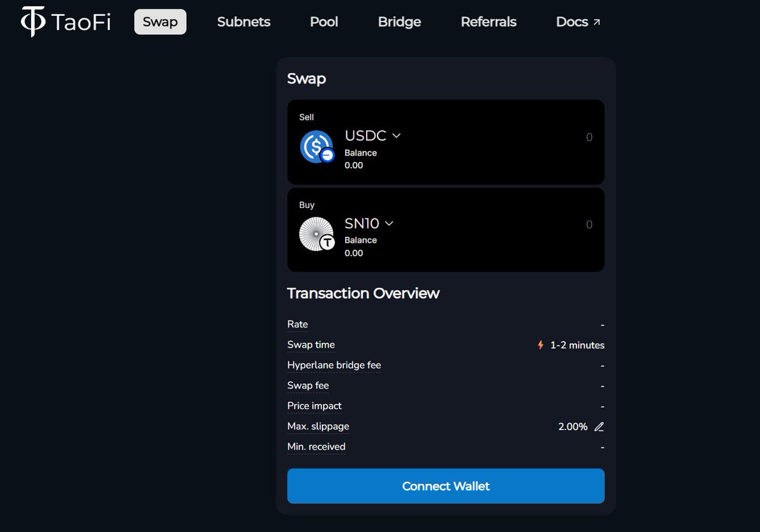This screenshot has width=760, height=532.
Task: Click the Swap time label
Action: click(x=311, y=345)
